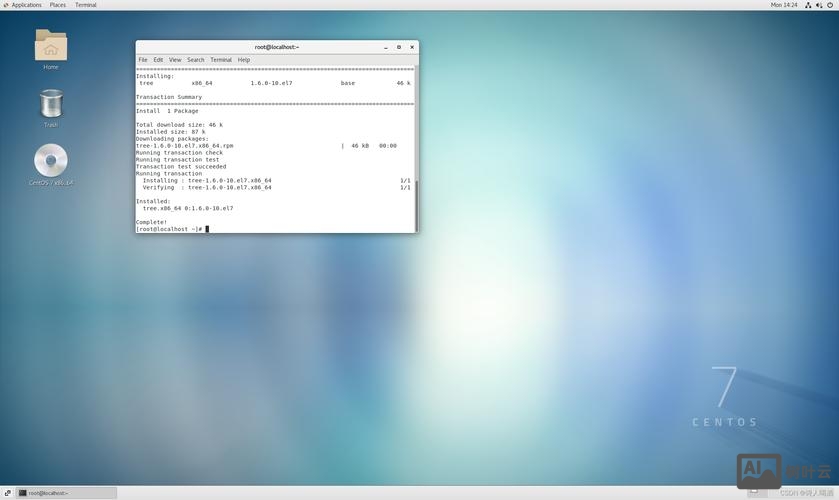Open the network status icon in top bar
Viewport: 839px width, 500px height.
pos(808,5)
